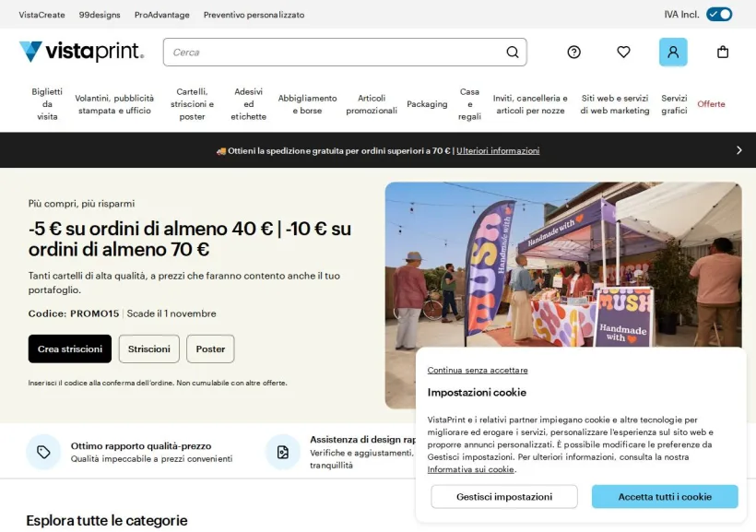Screen dimensions: 756x532
Task: Open Casa e regali menu
Action: point(469,104)
